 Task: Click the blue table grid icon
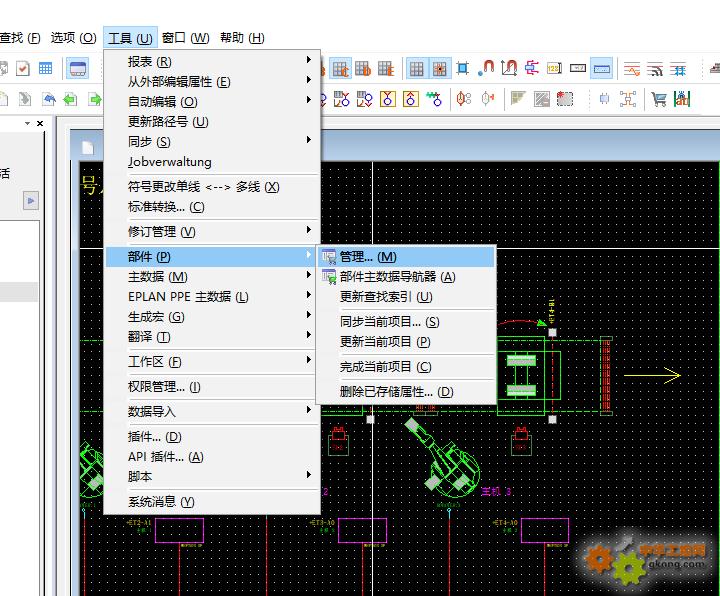tap(45, 69)
